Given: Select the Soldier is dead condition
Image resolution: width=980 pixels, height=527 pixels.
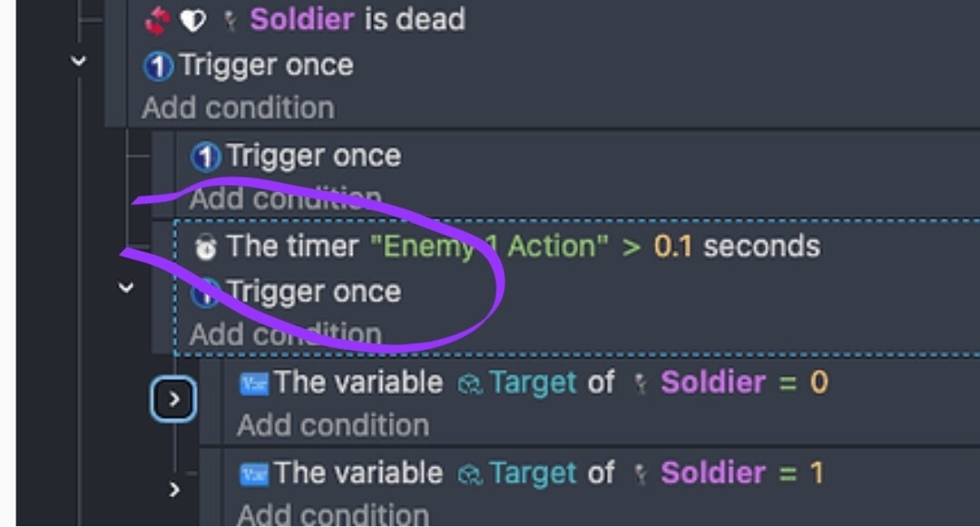Looking at the screenshot, I should click(305, 19).
